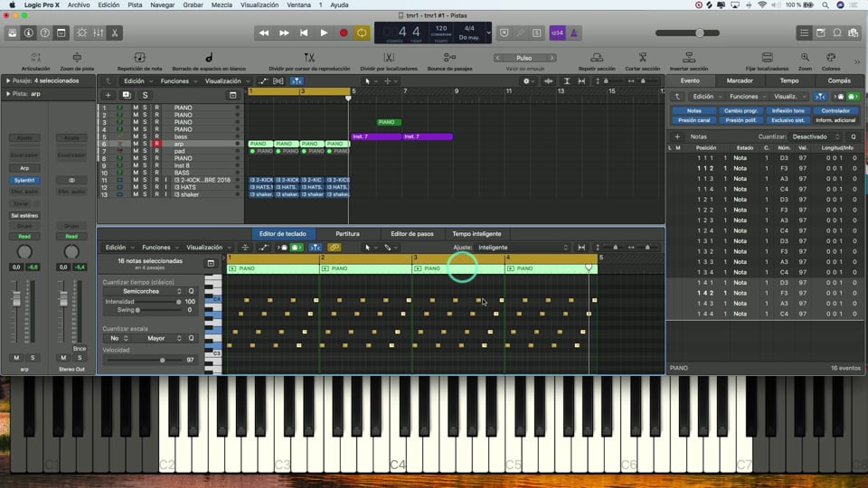Open Semicorchea quantize value dropdown

tap(144, 291)
